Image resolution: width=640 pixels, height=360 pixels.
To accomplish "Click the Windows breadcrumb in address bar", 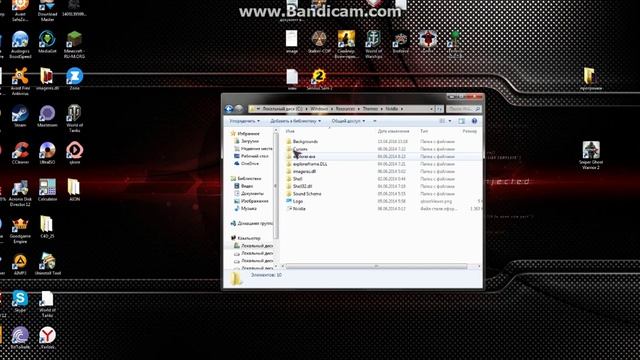I will 319,109.
